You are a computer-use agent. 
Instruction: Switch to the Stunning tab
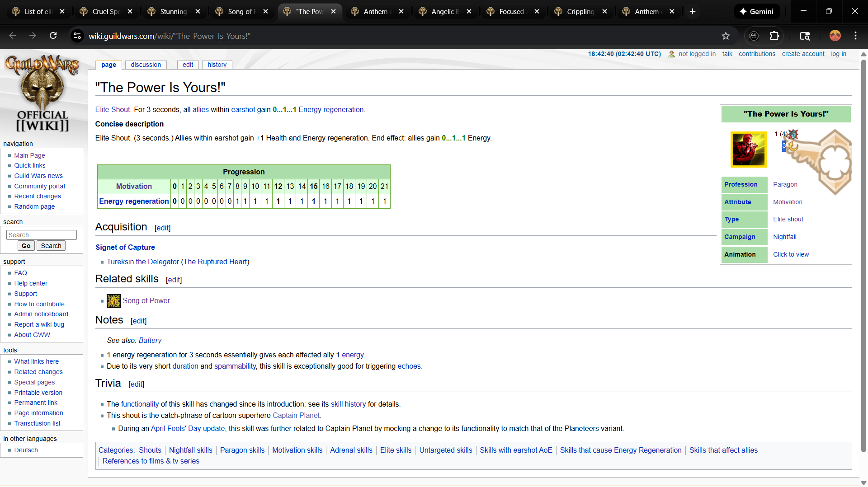coord(174,11)
